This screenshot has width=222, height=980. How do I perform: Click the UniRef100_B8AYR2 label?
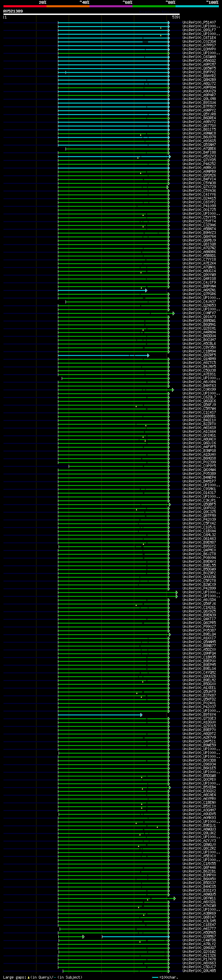pyautogui.click(x=199, y=76)
